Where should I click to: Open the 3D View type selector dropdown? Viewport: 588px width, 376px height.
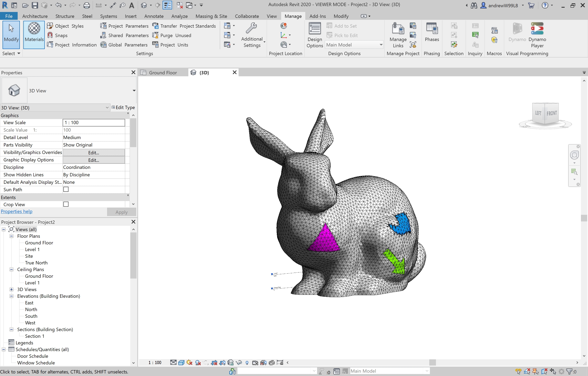(134, 91)
